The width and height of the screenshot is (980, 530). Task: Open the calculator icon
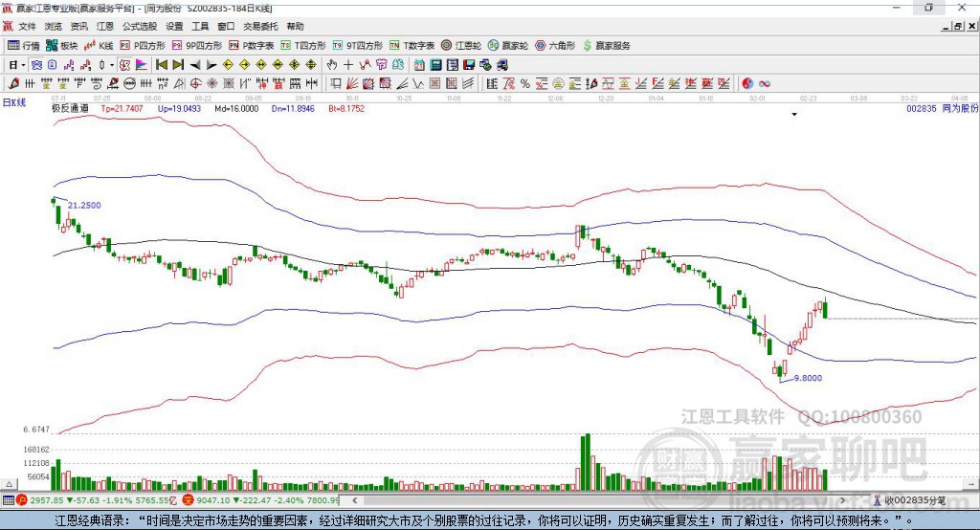[x=435, y=65]
